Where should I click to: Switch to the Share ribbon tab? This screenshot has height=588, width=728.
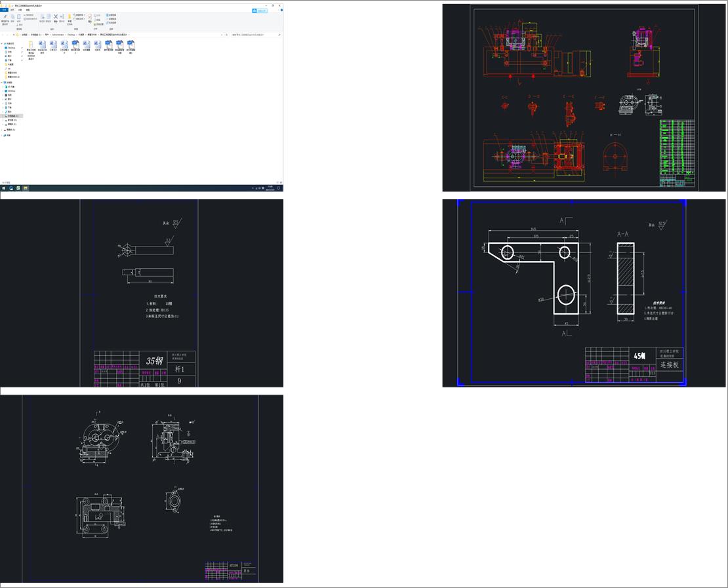tap(20, 10)
